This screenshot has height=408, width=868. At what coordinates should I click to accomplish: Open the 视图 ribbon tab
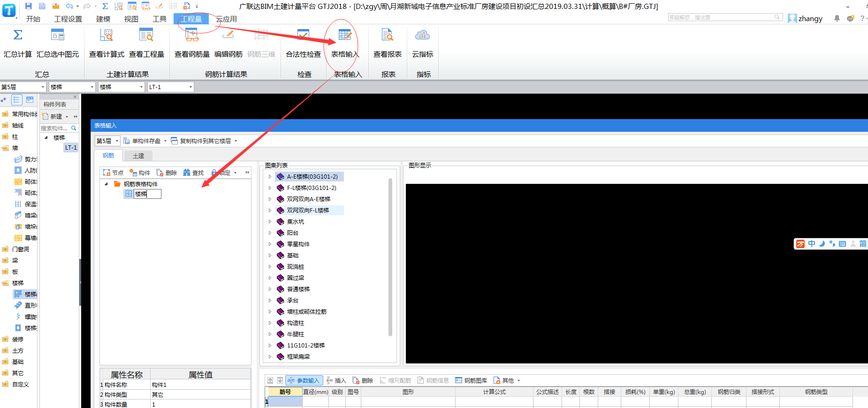click(131, 19)
